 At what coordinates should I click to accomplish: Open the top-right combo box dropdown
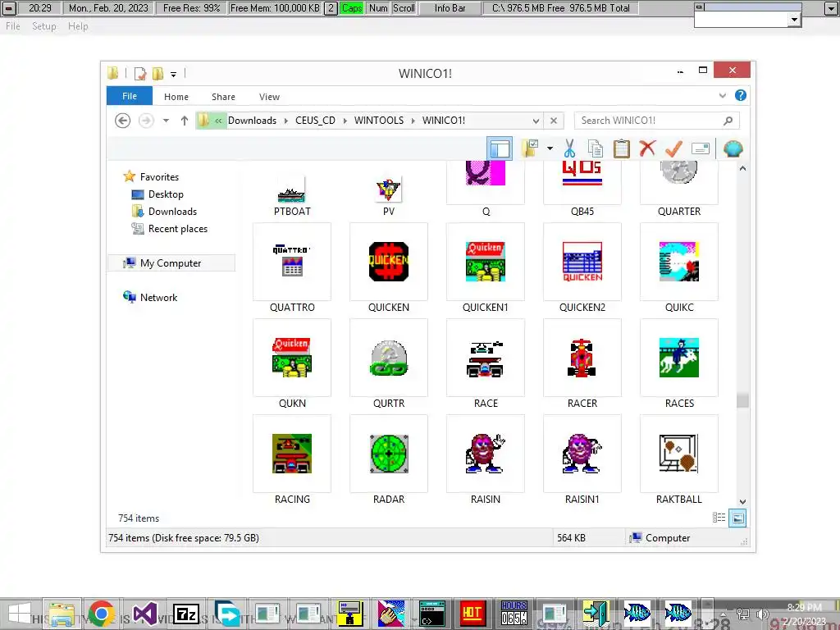click(794, 20)
